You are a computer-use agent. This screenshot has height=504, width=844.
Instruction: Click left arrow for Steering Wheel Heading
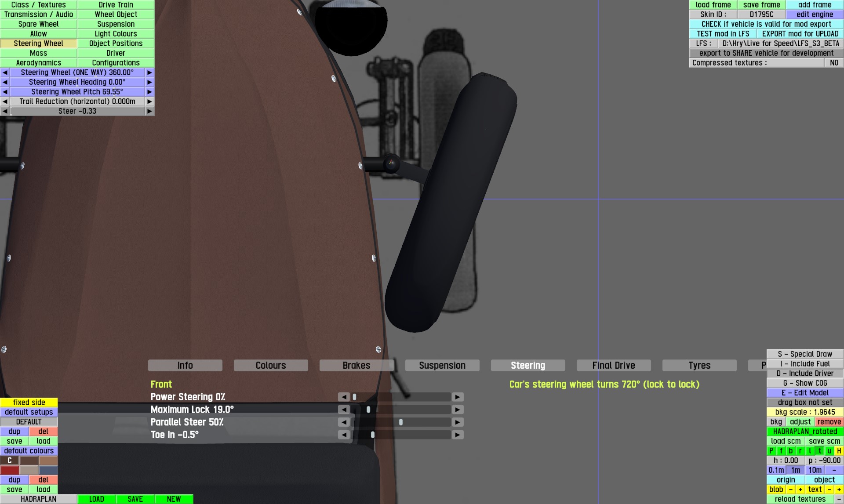click(x=5, y=82)
